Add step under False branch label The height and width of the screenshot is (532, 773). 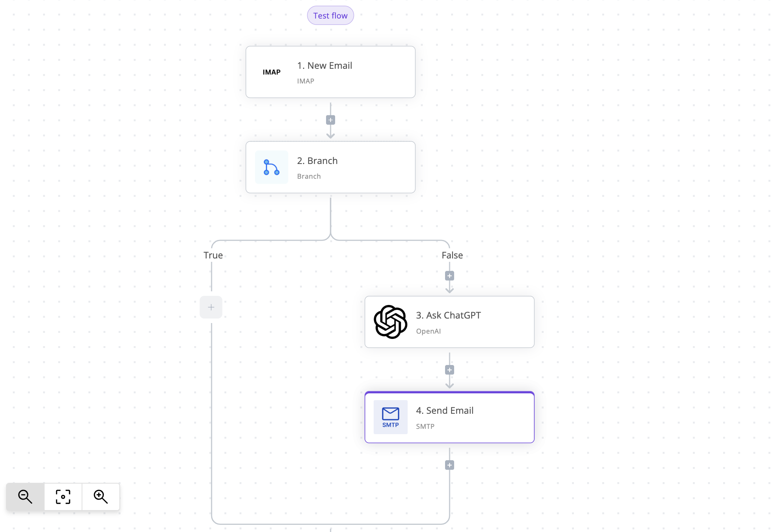point(450,276)
